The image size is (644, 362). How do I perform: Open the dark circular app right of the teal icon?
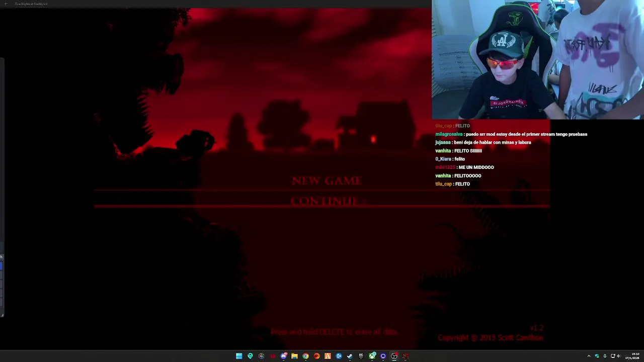(x=261, y=356)
